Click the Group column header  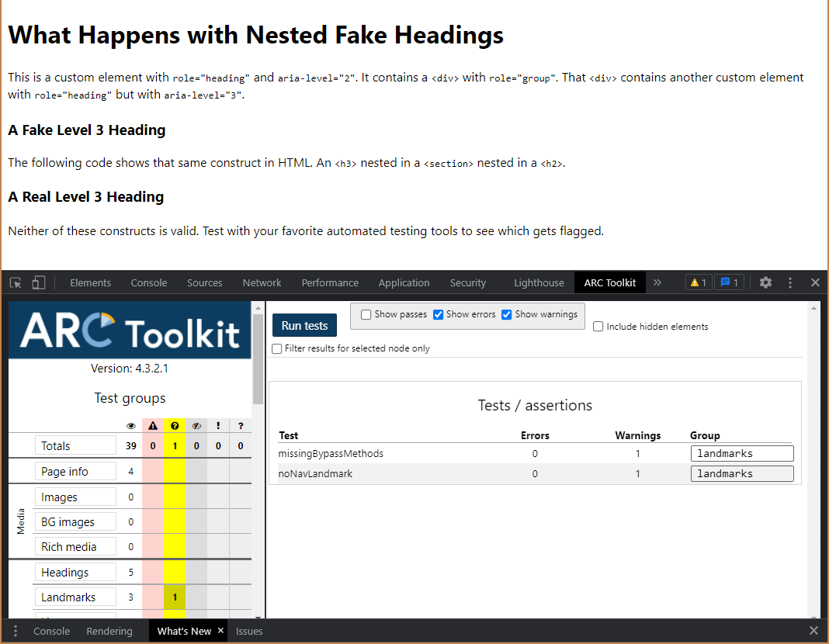pyautogui.click(x=705, y=435)
